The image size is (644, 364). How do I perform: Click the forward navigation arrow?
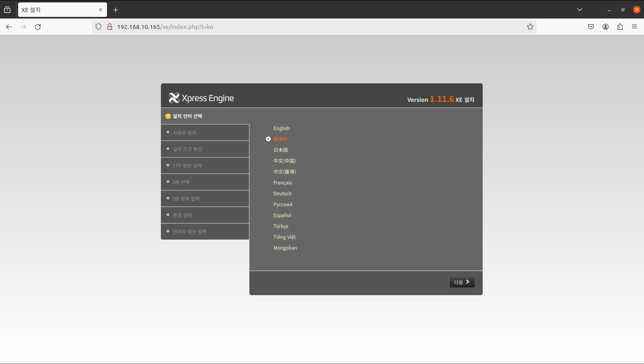(23, 27)
